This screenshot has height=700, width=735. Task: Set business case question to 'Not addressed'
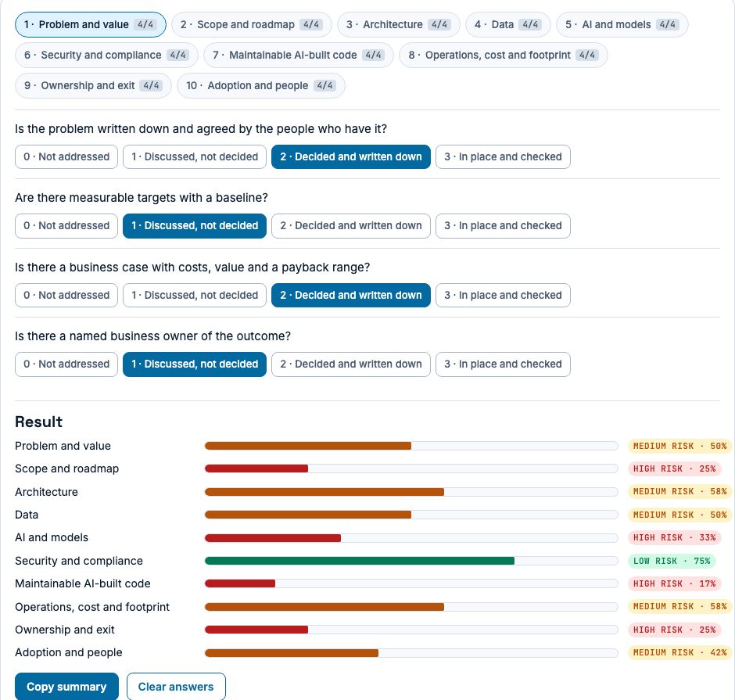(66, 296)
